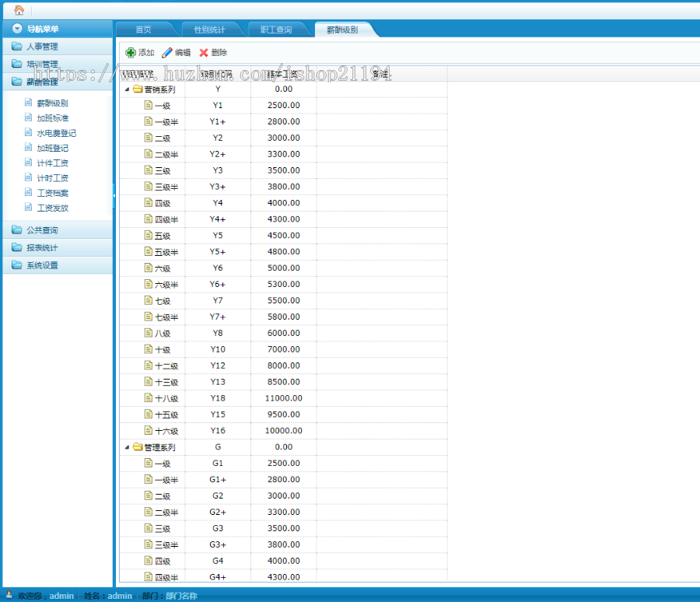The image size is (700, 602).
Task: Click the document icon beside 薪酬级别 menu item
Action: pyautogui.click(x=29, y=102)
